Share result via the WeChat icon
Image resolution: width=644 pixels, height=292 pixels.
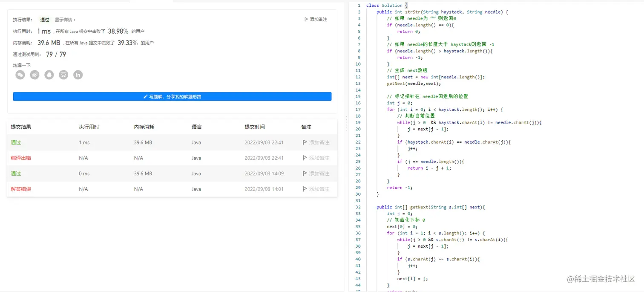(20, 75)
